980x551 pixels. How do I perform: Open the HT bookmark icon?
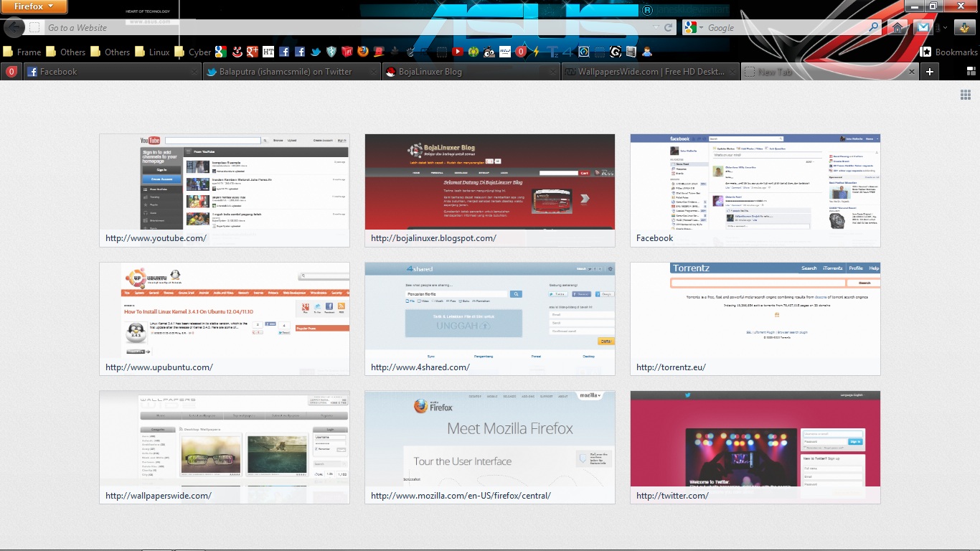(x=268, y=52)
